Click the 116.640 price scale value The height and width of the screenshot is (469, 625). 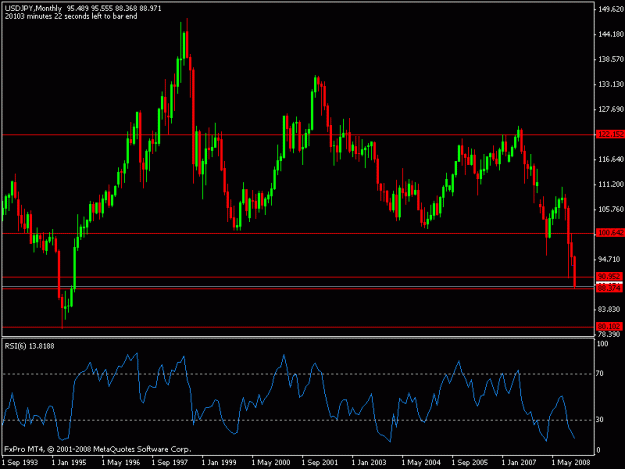[611, 159]
